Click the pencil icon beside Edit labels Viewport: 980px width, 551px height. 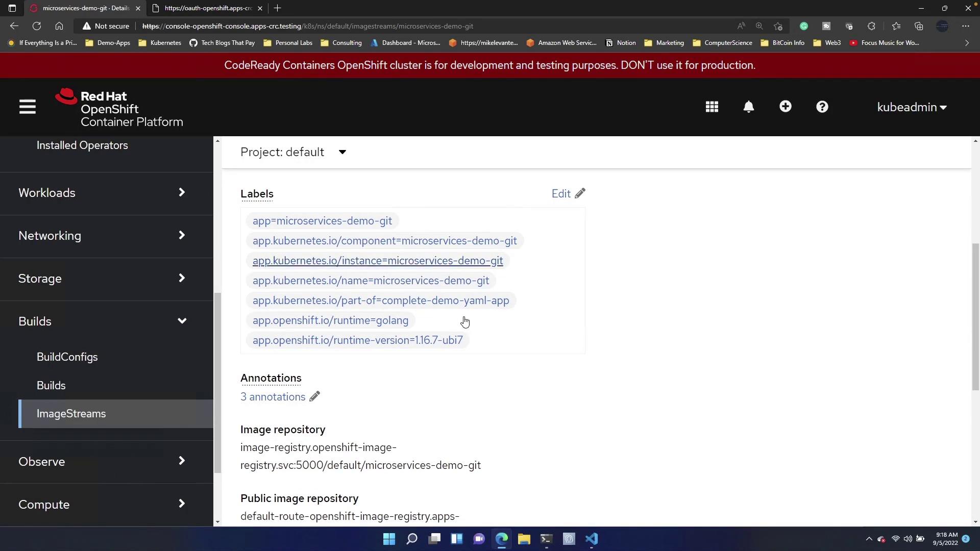[x=580, y=193]
